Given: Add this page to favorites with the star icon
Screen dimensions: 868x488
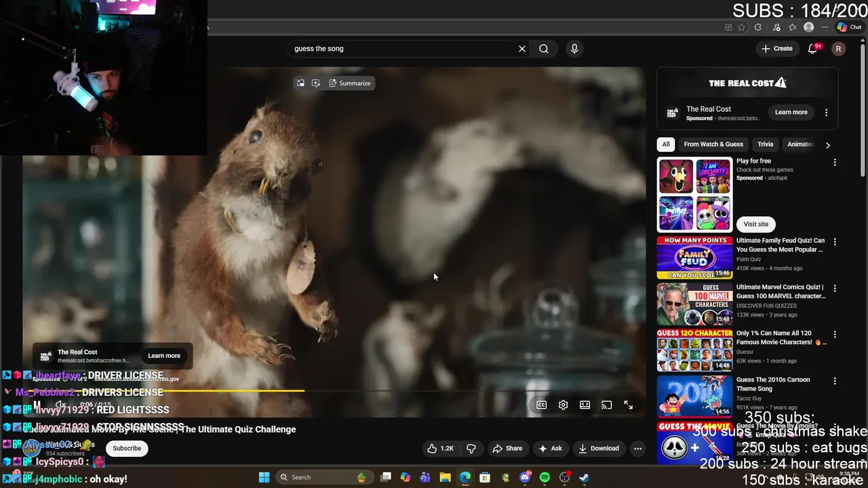Looking at the screenshot, I should coord(741,27).
